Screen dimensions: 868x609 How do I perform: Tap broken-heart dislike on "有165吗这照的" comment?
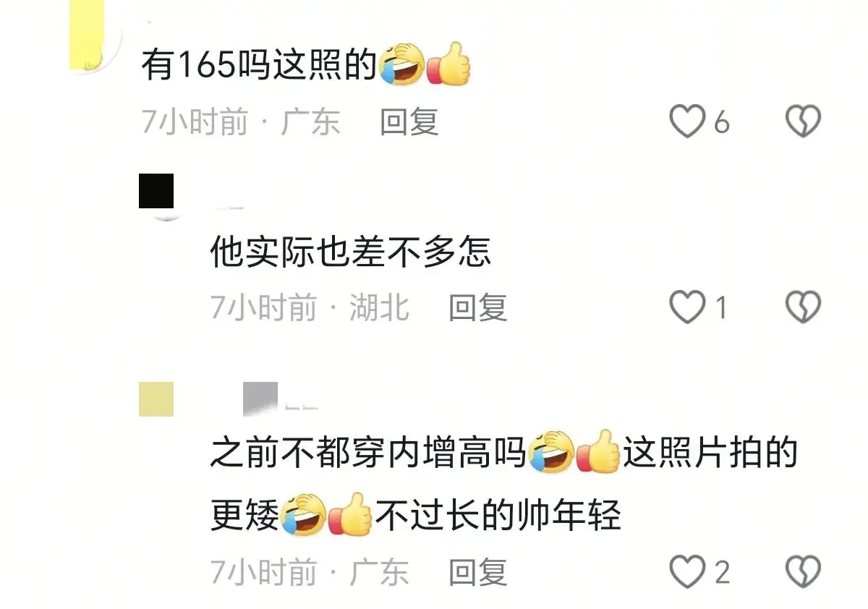point(803,122)
